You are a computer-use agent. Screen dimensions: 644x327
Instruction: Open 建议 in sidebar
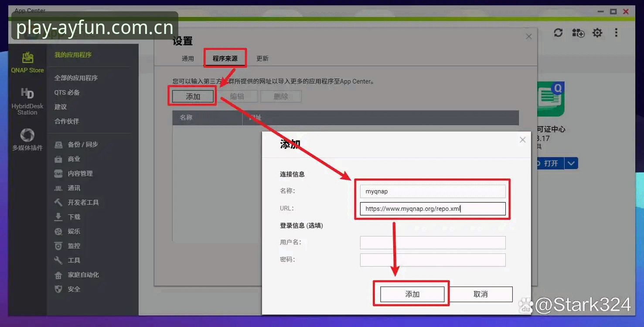tap(61, 107)
